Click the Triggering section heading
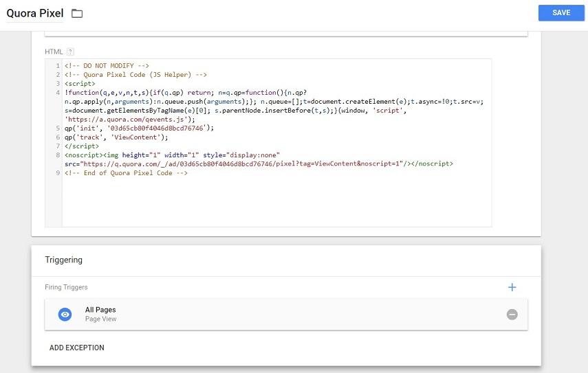 coord(64,260)
